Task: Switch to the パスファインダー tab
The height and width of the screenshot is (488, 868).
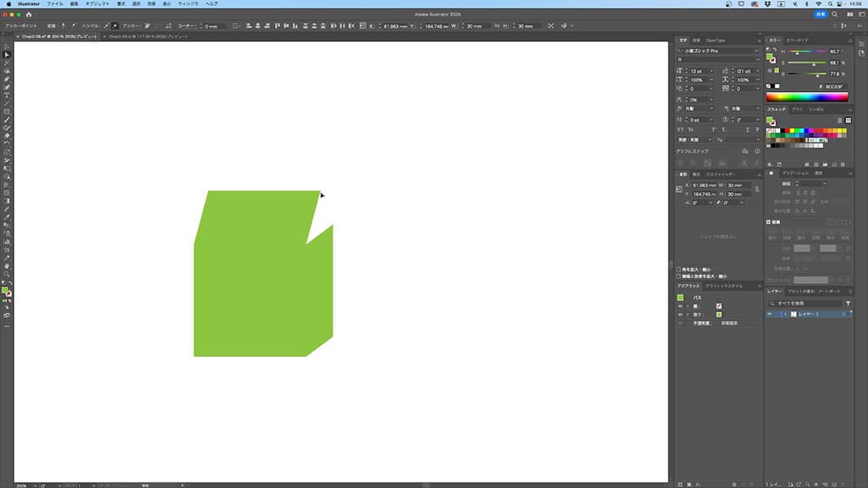Action: pyautogui.click(x=721, y=174)
